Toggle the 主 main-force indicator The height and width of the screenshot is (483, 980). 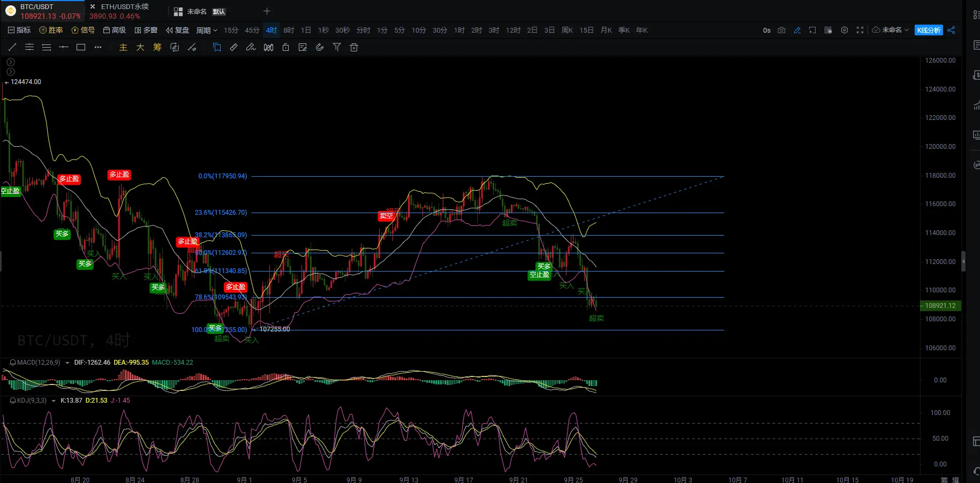[123, 48]
